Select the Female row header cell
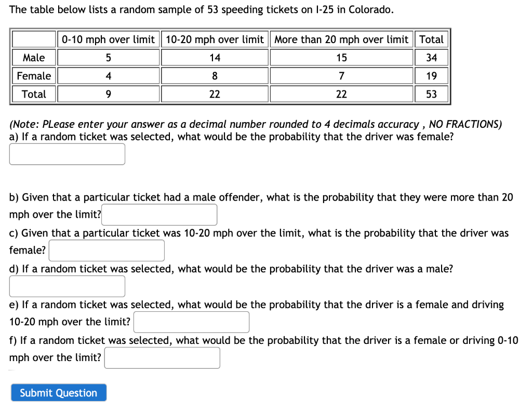The width and height of the screenshot is (532, 413). pyautogui.click(x=33, y=75)
